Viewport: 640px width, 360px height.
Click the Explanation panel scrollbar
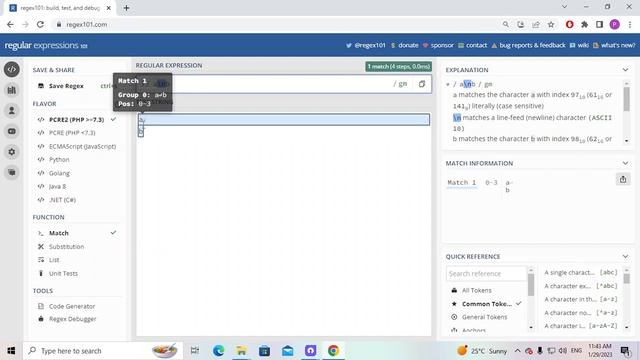click(x=627, y=99)
